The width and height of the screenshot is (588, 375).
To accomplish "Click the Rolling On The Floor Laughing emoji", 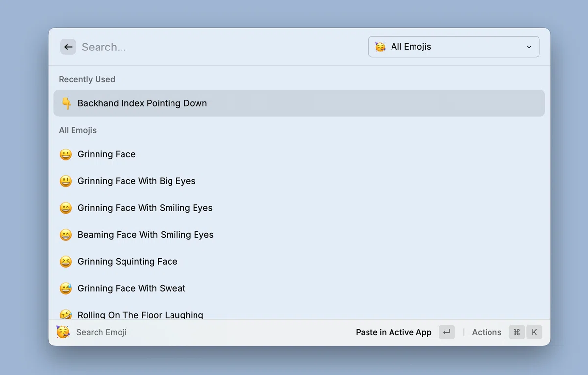I will (66, 314).
